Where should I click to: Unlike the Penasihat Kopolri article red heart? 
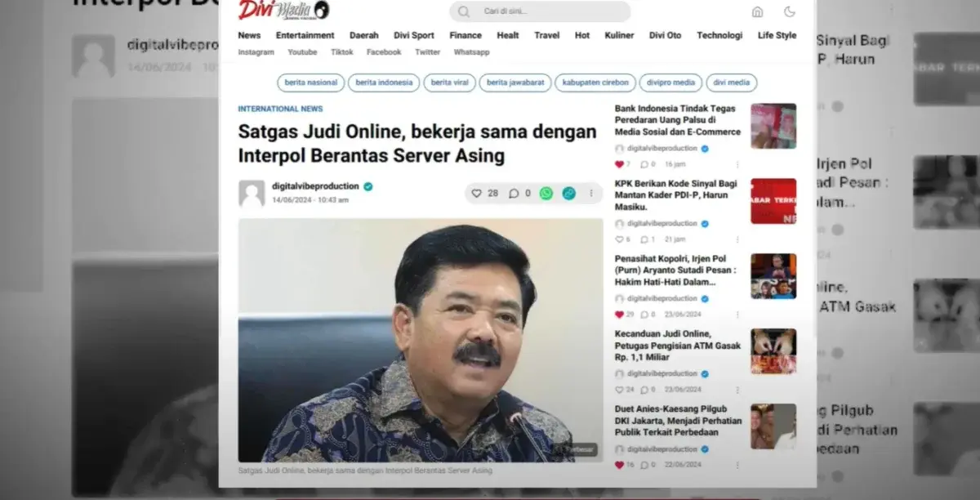(x=619, y=314)
